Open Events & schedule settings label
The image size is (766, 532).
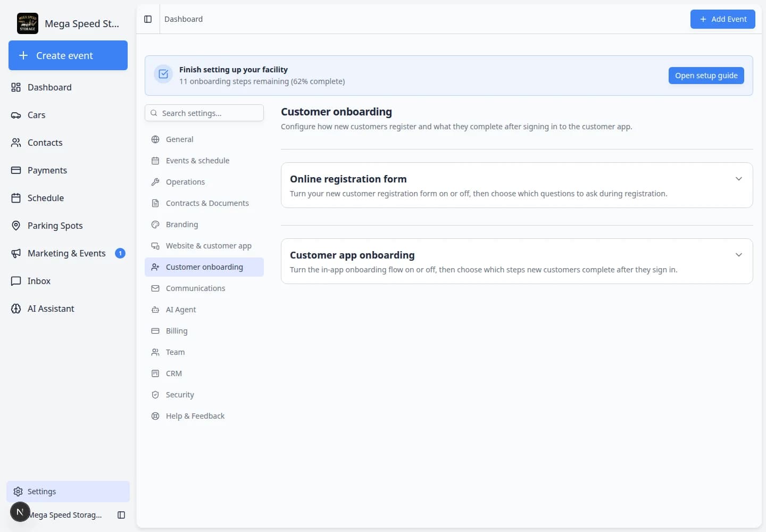198,161
